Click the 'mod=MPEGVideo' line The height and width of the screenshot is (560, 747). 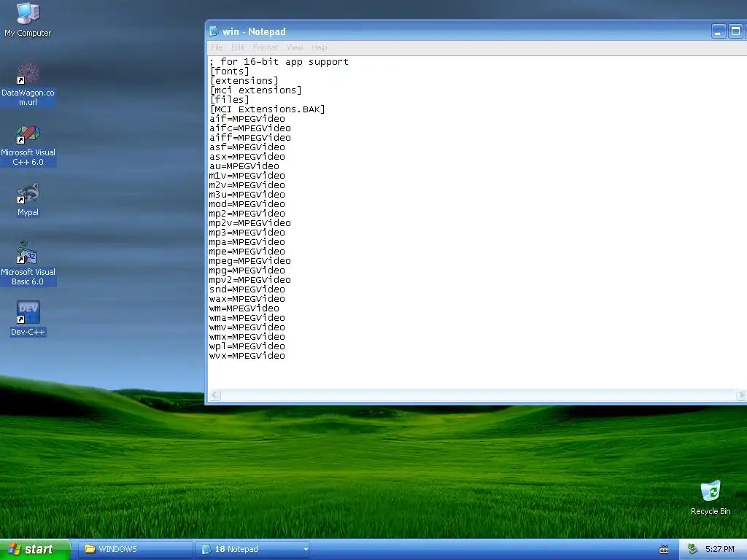point(247,205)
